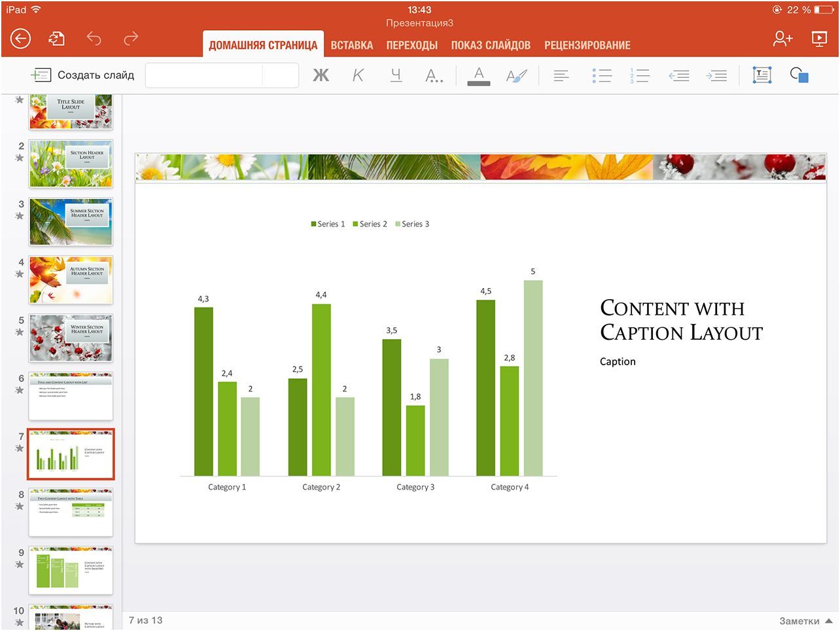Start the slideshow from the top-right icon
Screen dimensions: 840x631
[819, 39]
